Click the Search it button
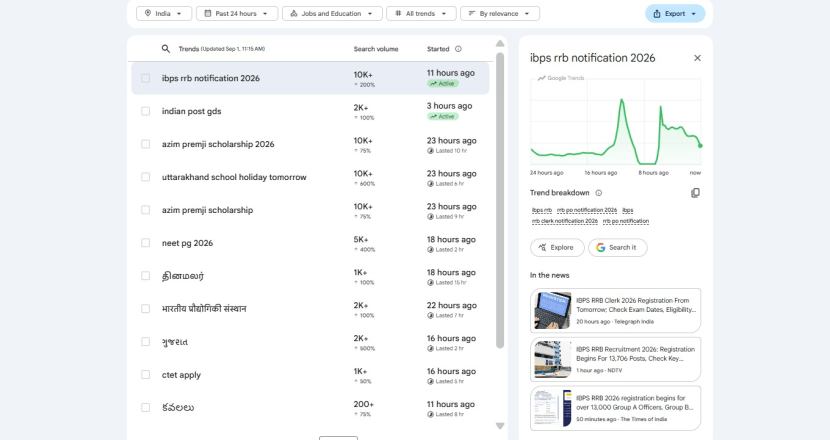The height and width of the screenshot is (440, 830). pyautogui.click(x=617, y=247)
